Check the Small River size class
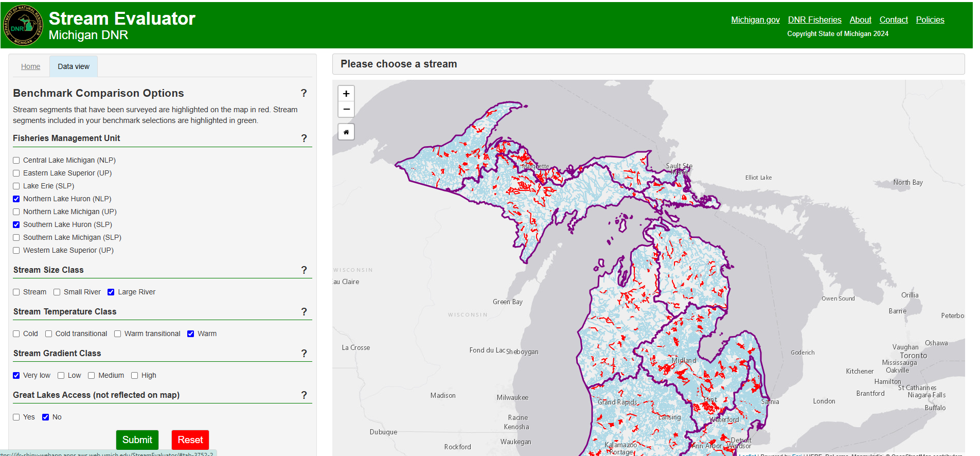 pyautogui.click(x=57, y=292)
